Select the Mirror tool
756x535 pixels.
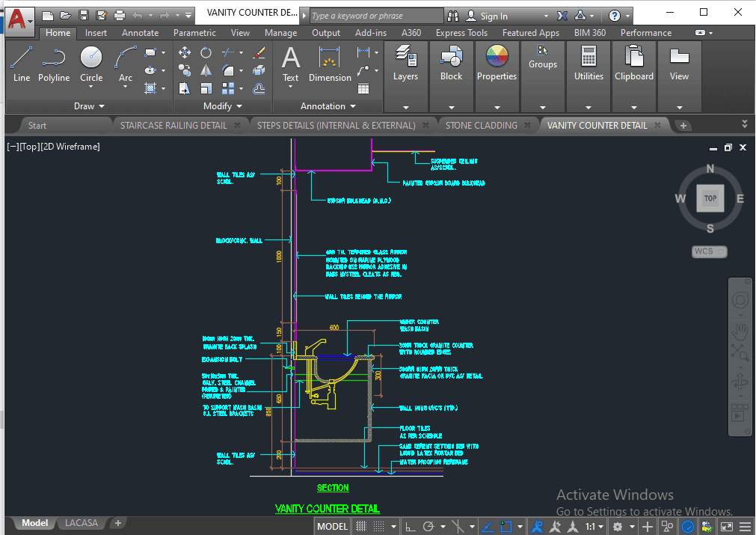click(x=206, y=70)
